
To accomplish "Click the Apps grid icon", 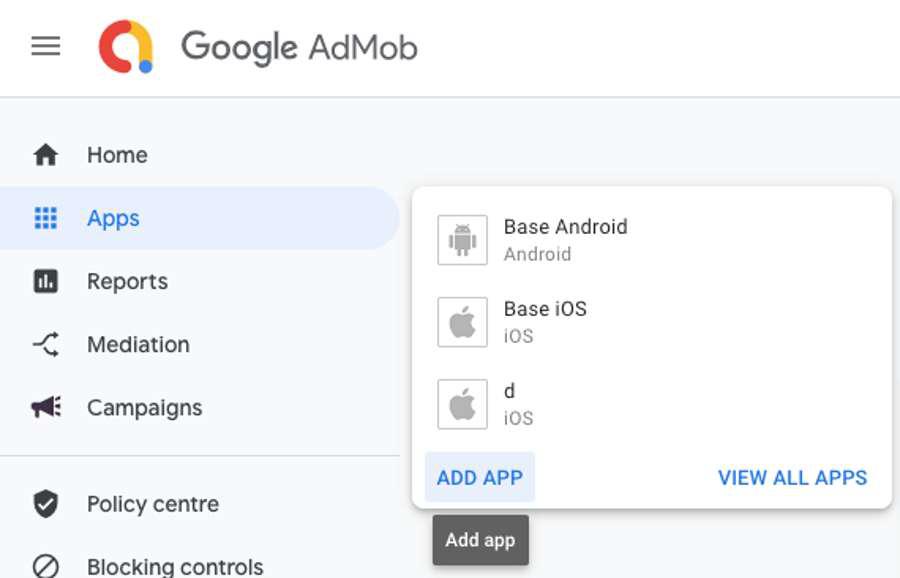I will (x=46, y=218).
